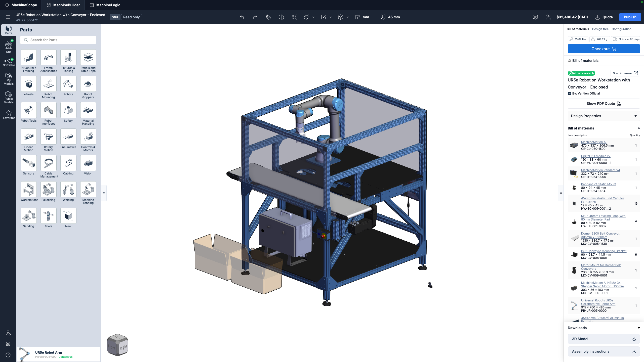Open the Structural & Framing parts category

tap(28, 61)
